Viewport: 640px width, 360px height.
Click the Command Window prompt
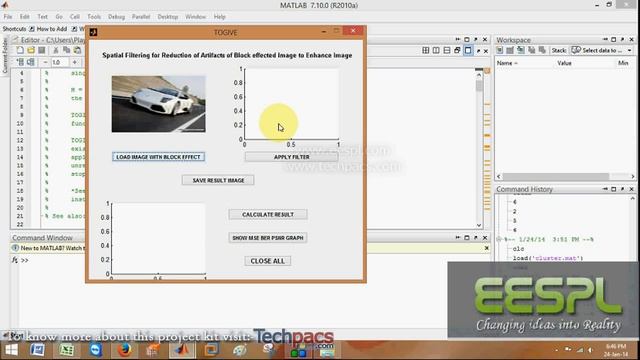(24, 260)
